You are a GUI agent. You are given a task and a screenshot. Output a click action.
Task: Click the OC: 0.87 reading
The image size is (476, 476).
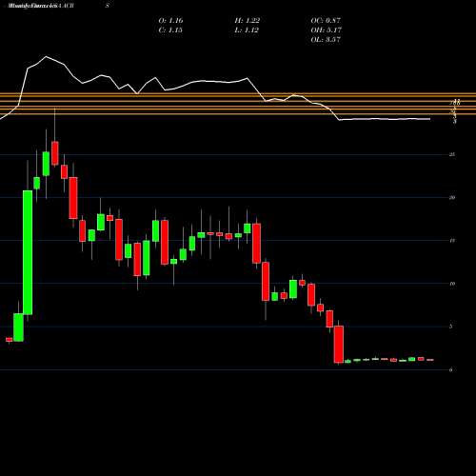[x=326, y=21]
